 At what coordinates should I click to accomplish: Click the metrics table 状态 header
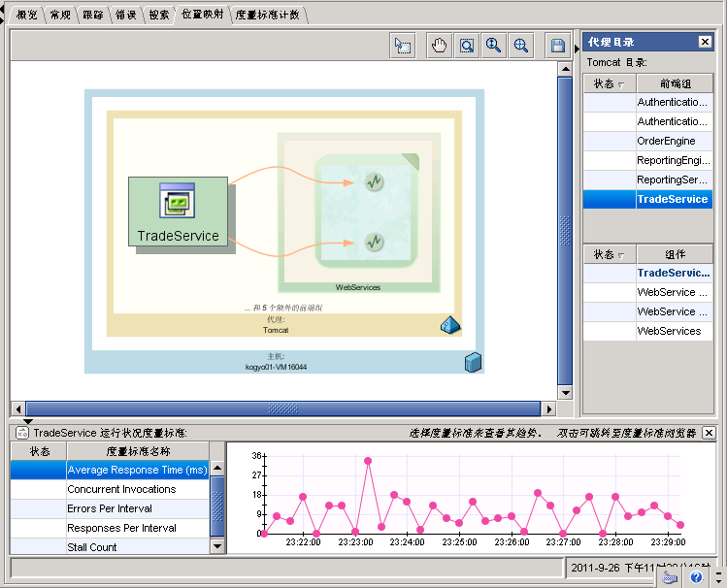pos(39,451)
